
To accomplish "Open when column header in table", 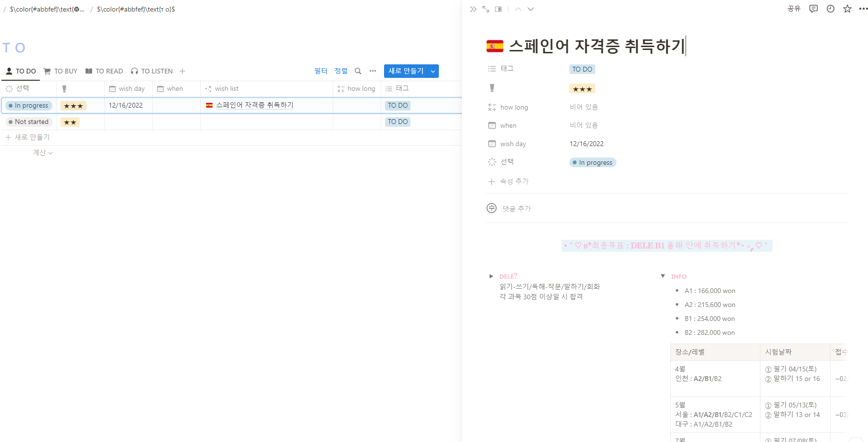I will (176, 89).
